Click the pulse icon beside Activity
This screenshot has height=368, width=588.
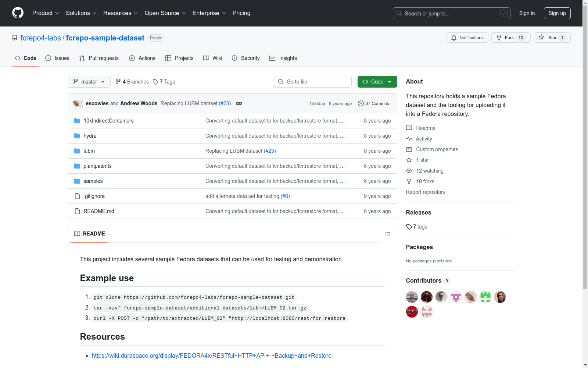409,139
